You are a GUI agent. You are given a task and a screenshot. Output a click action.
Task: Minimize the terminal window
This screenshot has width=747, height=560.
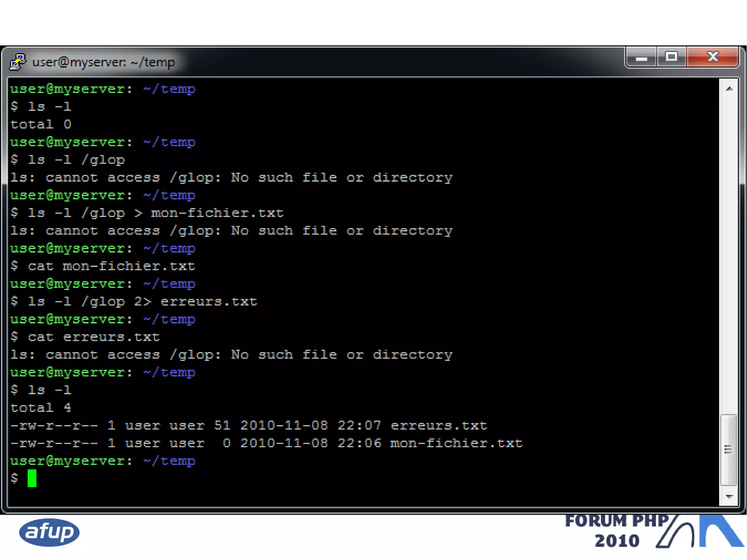pyautogui.click(x=641, y=58)
